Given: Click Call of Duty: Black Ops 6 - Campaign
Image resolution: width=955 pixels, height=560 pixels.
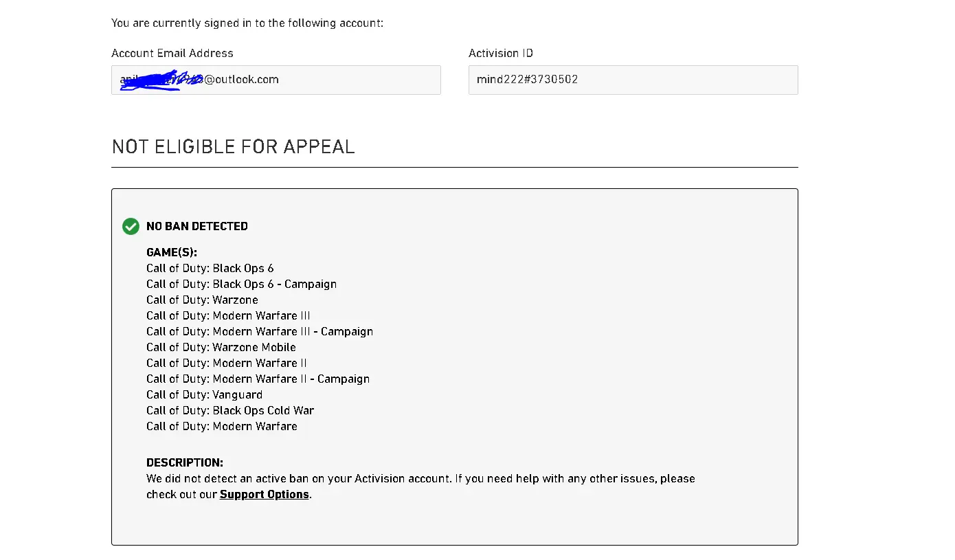Looking at the screenshot, I should pos(242,284).
